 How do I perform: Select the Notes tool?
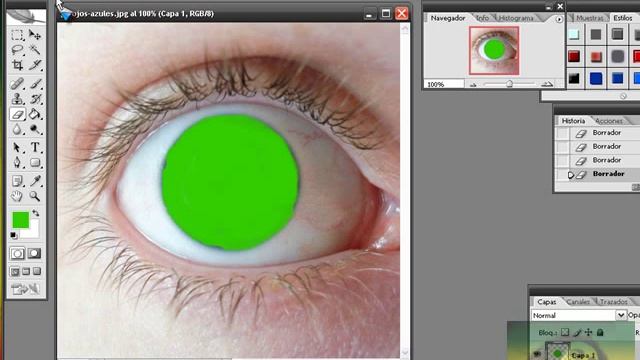click(17, 180)
